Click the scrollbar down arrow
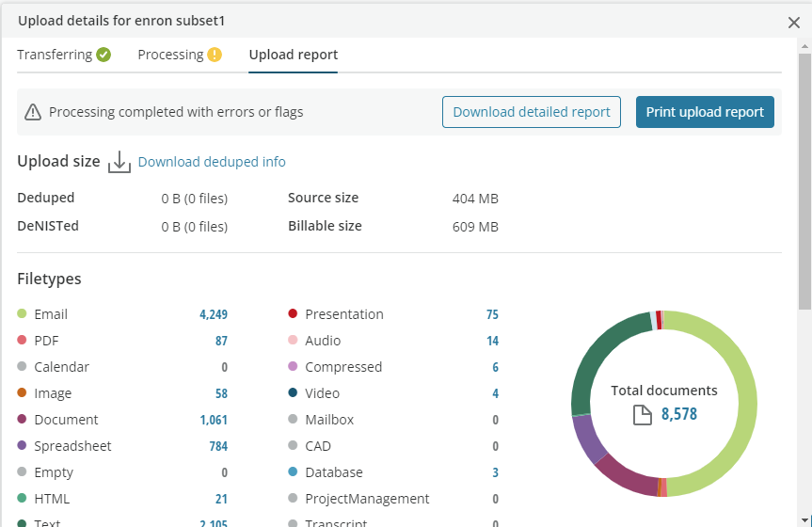This screenshot has height=527, width=812. pyautogui.click(x=804, y=520)
